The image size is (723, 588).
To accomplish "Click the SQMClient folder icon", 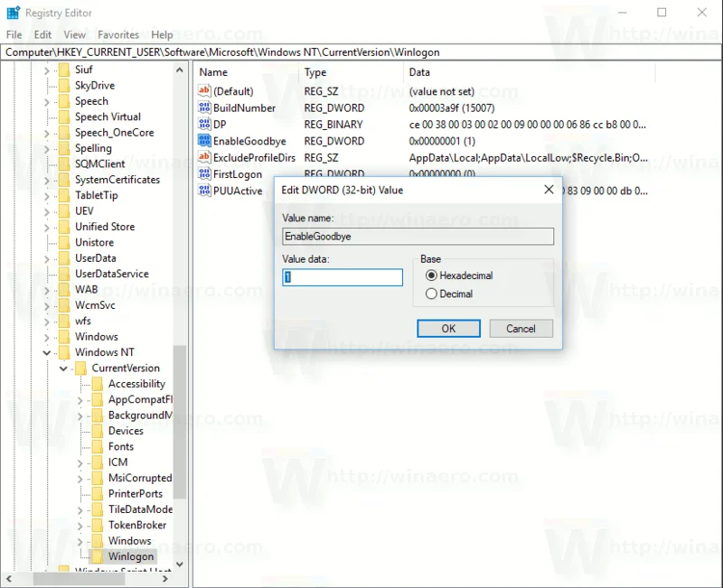I will coord(65,163).
